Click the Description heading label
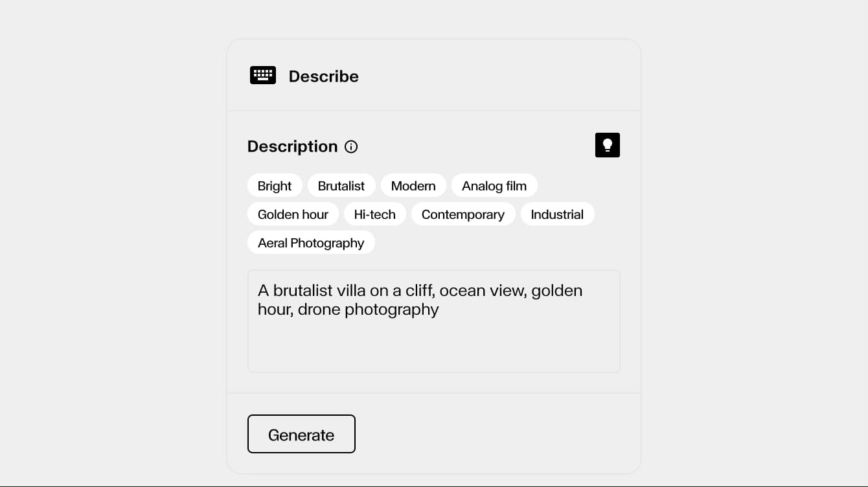The height and width of the screenshot is (487, 868). 293,146
